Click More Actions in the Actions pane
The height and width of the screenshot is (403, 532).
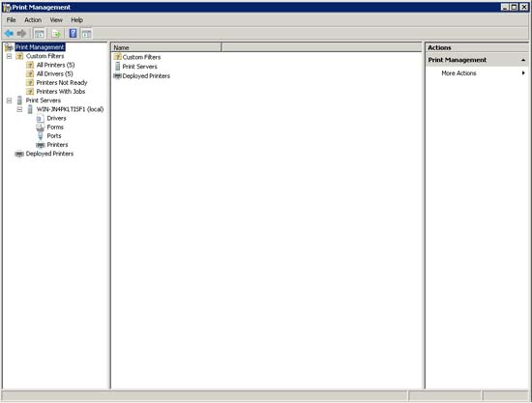458,72
